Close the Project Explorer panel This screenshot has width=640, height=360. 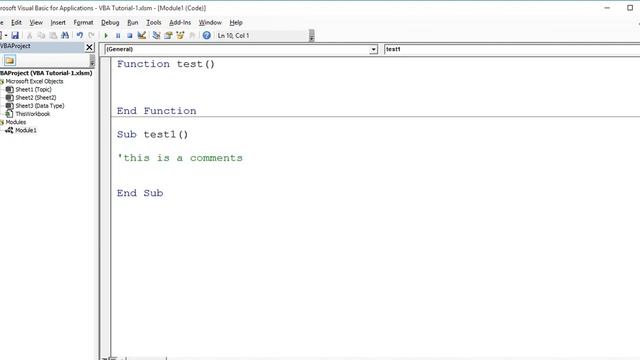(89, 47)
